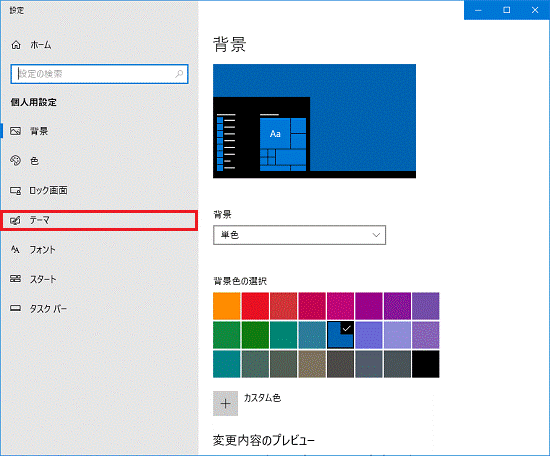Choose the light lavender swatch
550x456 pixels.
click(397, 335)
